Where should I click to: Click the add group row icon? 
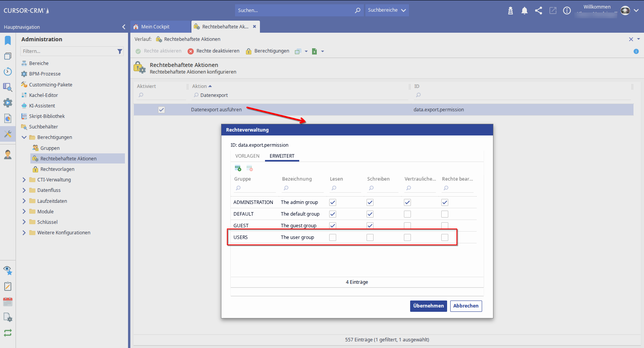tap(238, 168)
